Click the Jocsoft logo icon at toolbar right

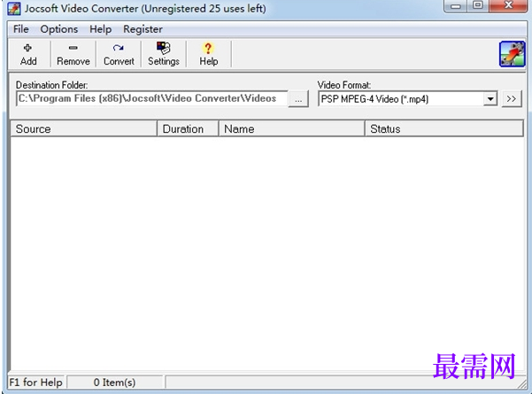[x=512, y=54]
